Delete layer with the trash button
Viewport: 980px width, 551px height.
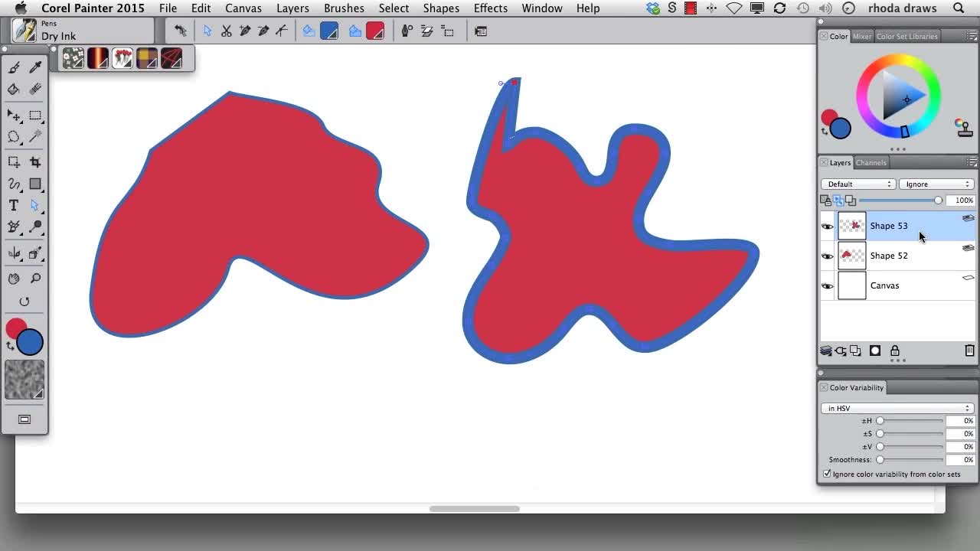[x=970, y=351]
